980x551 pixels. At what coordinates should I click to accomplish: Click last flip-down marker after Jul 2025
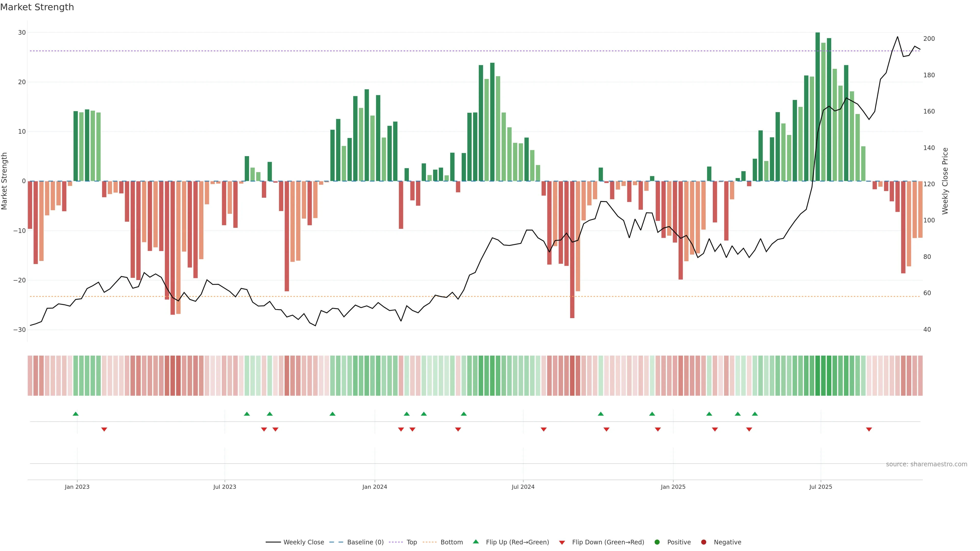click(x=869, y=429)
